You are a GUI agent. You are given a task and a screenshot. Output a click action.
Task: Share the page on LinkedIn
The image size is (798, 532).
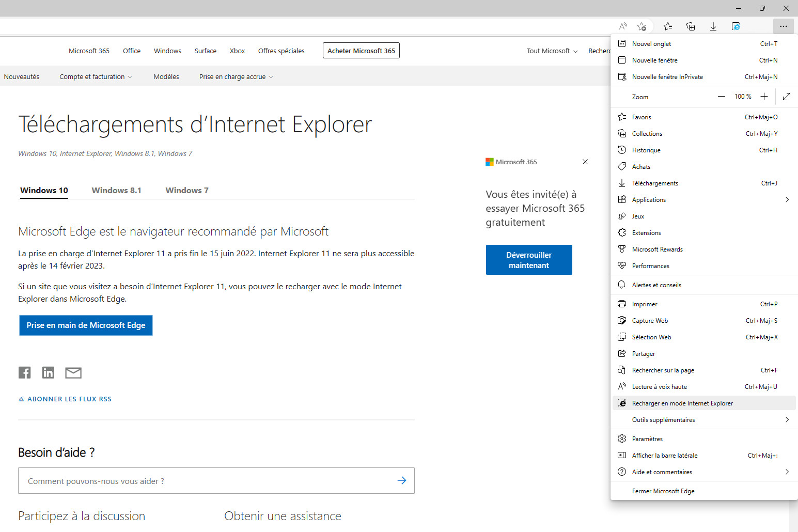click(x=48, y=372)
